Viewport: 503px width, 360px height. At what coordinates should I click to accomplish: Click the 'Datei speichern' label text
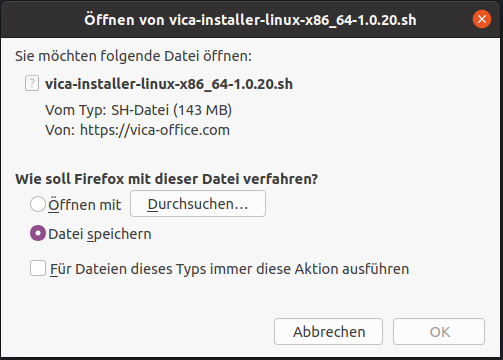[x=100, y=234]
